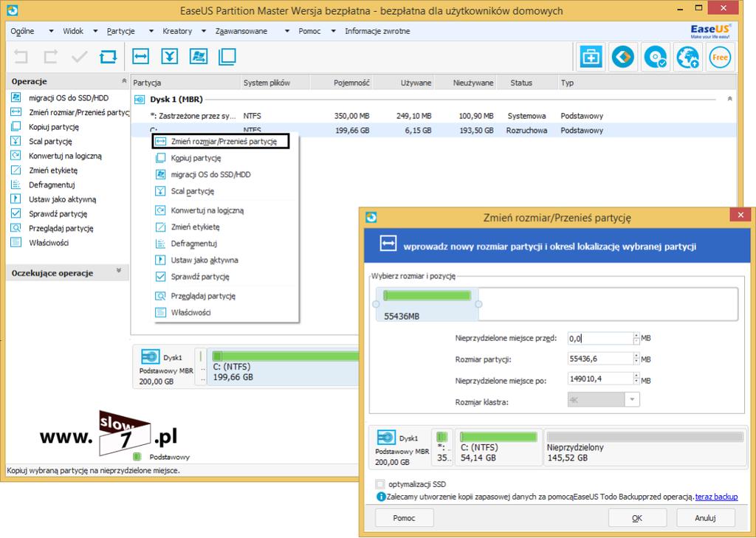The image size is (756, 538).
Task: Choose 'Konwertuj na logiczną' in Operacje sidebar
Action: (65, 156)
